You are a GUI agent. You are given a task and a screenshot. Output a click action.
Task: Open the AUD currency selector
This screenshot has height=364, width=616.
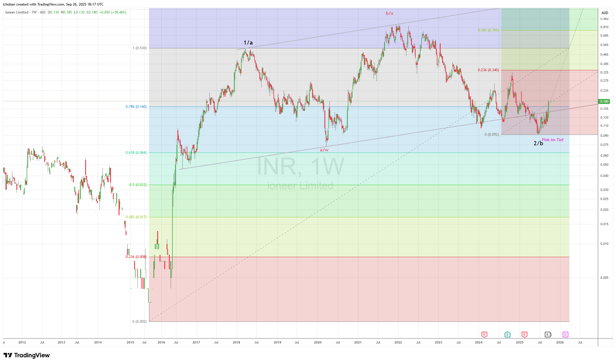[605, 13]
